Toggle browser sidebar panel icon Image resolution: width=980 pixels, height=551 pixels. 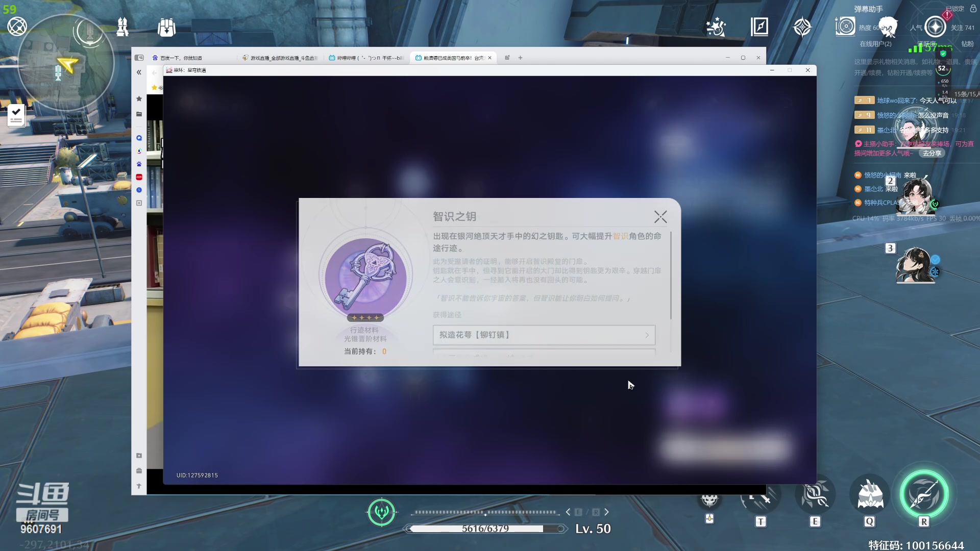(139, 58)
